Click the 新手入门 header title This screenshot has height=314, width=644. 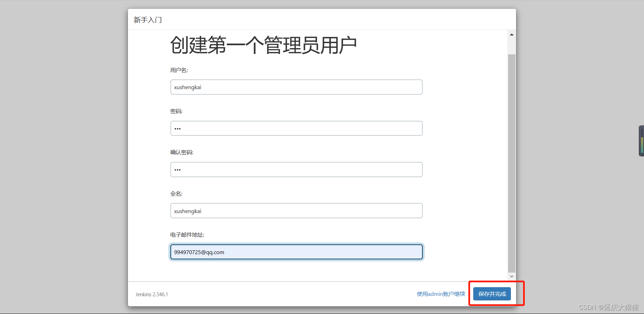(x=148, y=20)
